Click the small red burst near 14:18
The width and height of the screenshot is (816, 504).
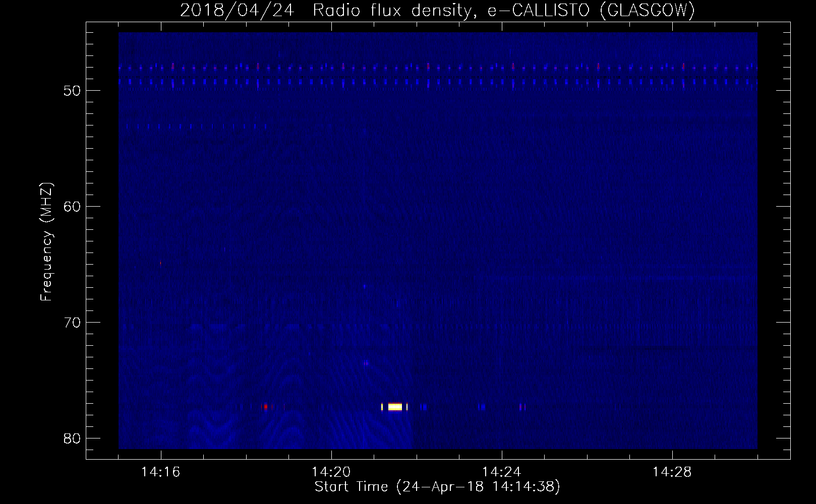(x=265, y=407)
